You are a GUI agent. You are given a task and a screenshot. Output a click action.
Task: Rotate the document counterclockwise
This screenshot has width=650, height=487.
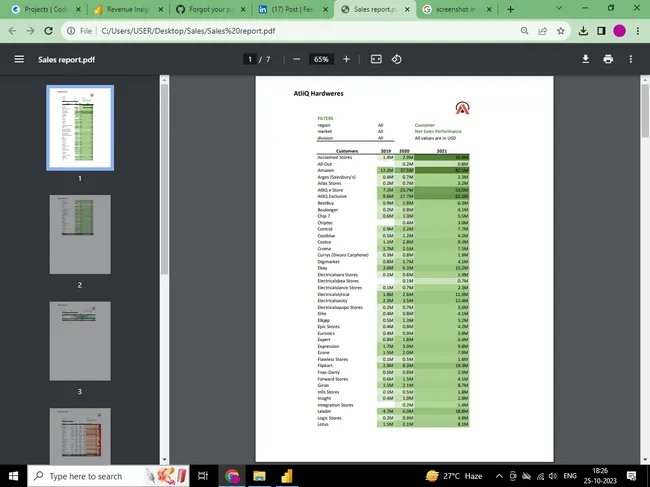click(x=396, y=59)
